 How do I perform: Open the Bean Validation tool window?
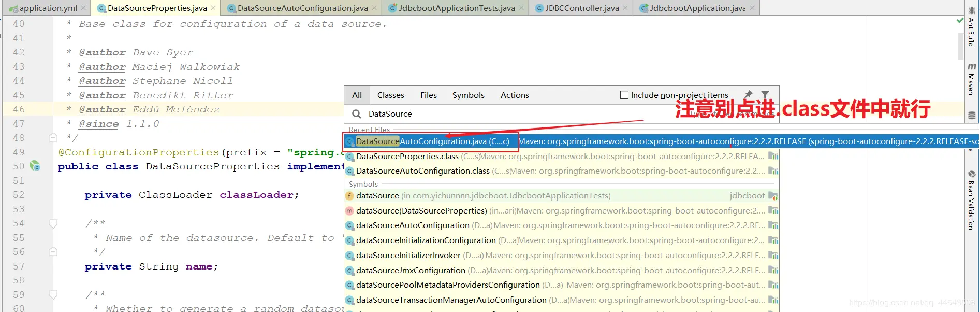click(x=972, y=200)
